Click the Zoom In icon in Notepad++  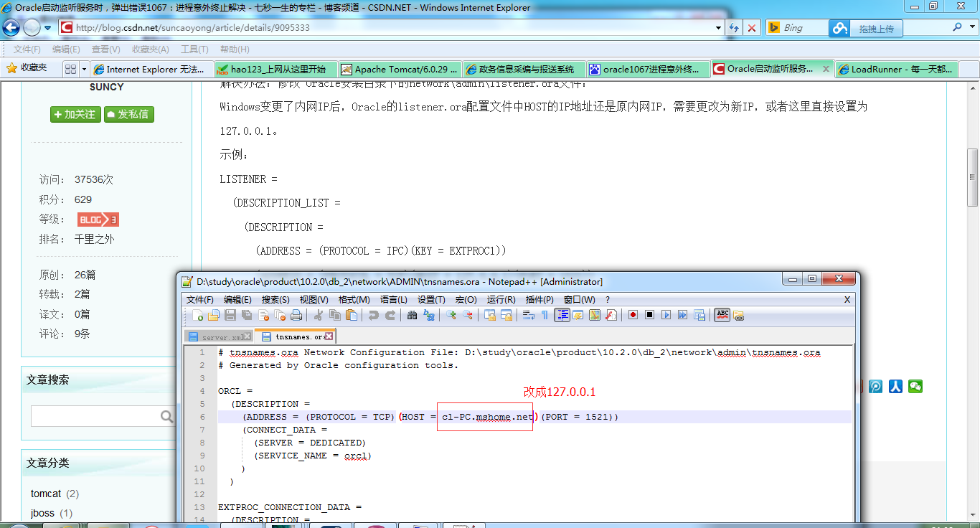451,315
